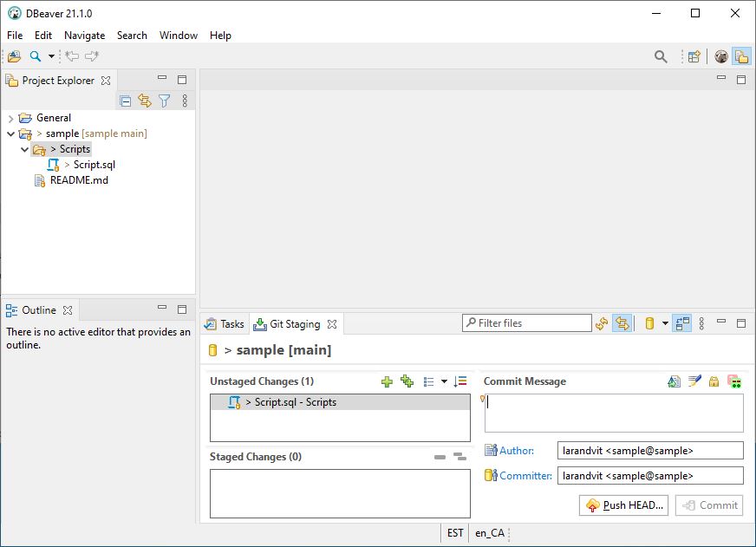Select the Git Staging tab

click(x=287, y=324)
